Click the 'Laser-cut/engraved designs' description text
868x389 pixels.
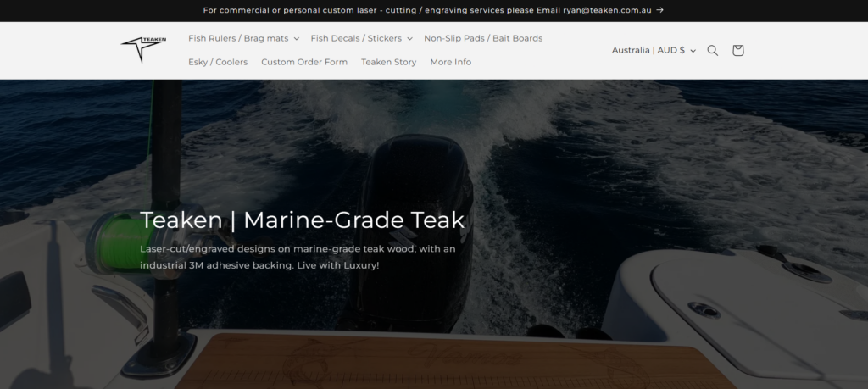click(x=298, y=257)
